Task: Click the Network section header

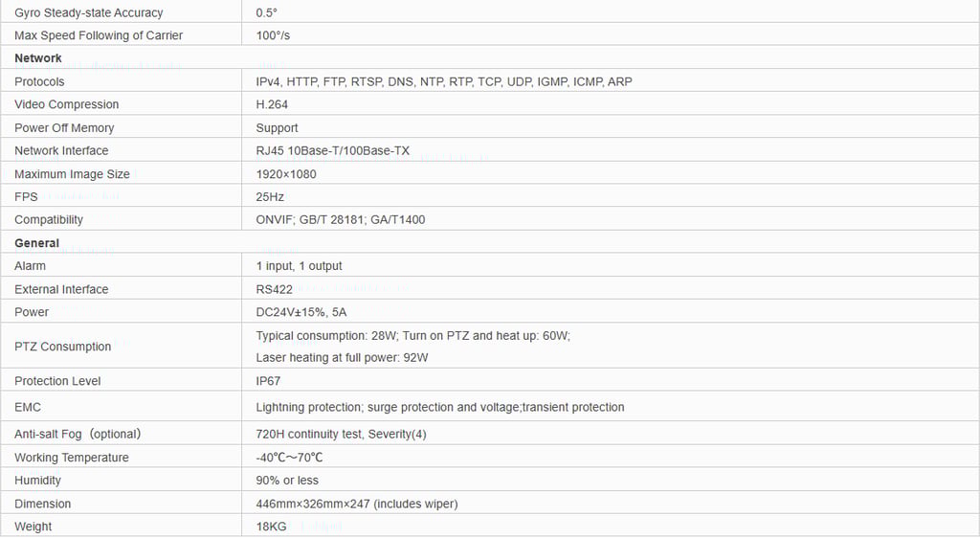Action: 38,58
